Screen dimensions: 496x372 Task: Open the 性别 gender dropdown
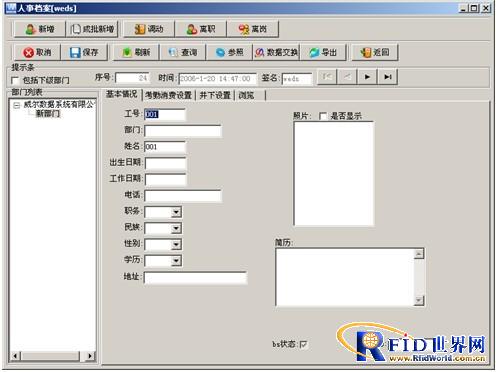point(176,244)
